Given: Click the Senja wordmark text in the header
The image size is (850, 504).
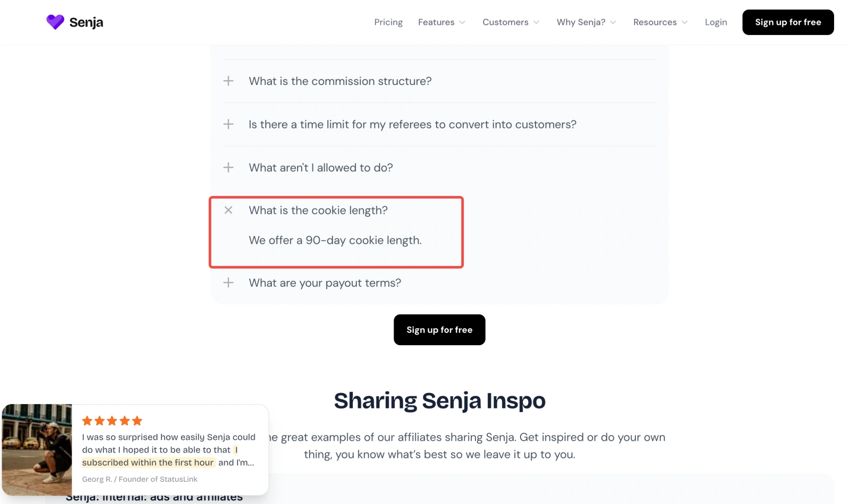Looking at the screenshot, I should [86, 22].
